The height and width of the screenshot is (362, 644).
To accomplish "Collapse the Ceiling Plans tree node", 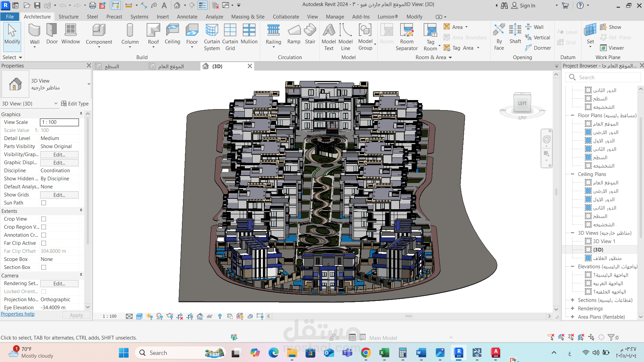I will (x=572, y=174).
